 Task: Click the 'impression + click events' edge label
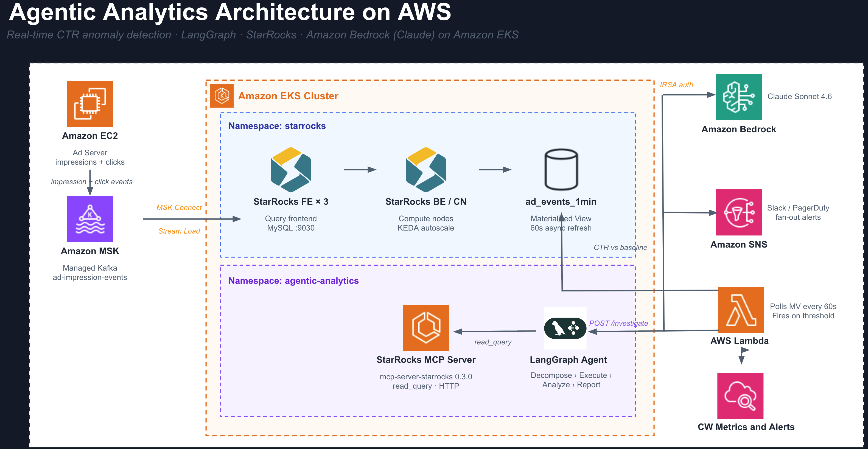(x=92, y=182)
